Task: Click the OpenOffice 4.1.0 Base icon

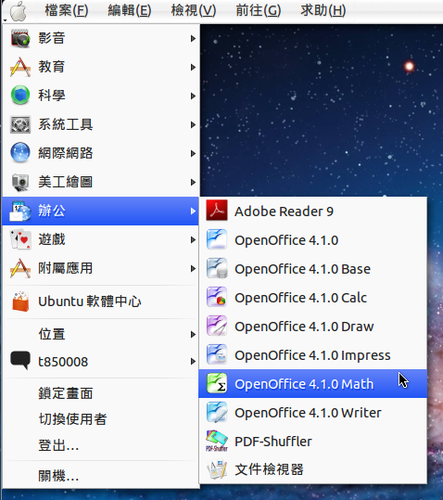Action: (x=217, y=268)
